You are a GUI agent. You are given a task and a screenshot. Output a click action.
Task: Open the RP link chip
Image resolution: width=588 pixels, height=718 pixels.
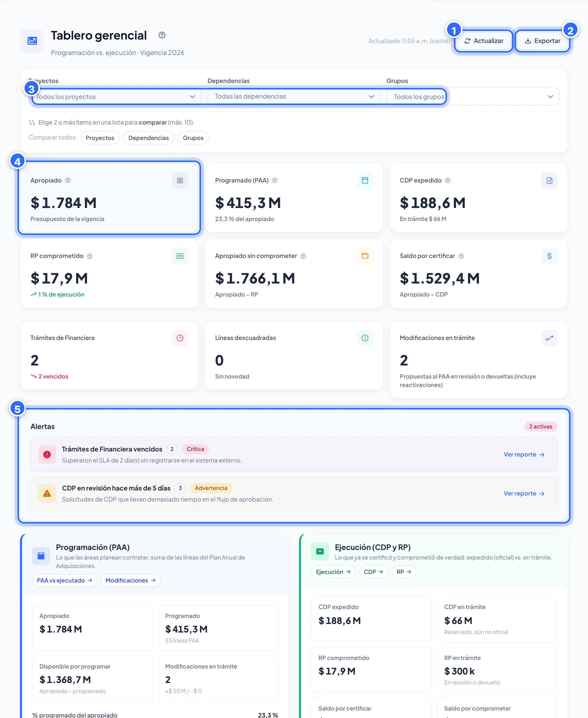click(x=404, y=572)
